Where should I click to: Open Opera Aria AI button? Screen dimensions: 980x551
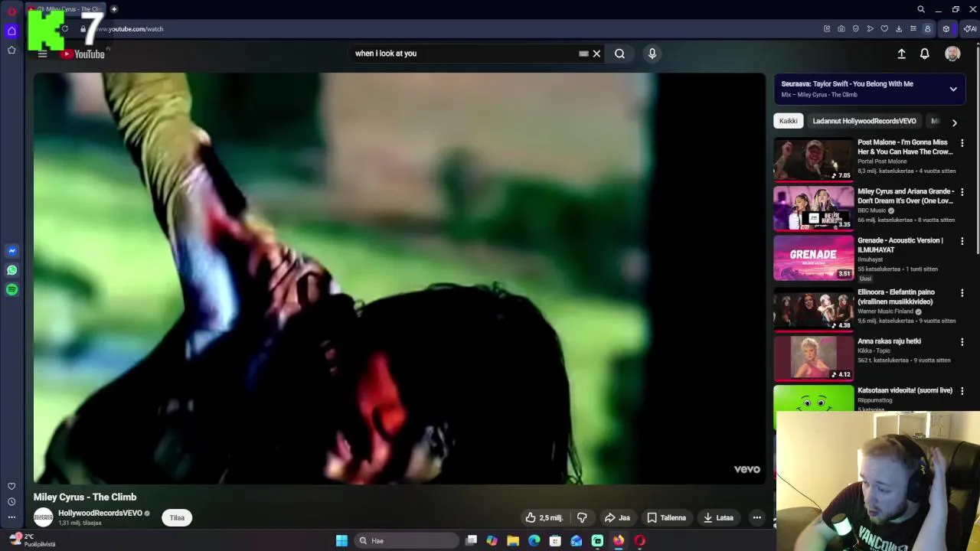(970, 29)
